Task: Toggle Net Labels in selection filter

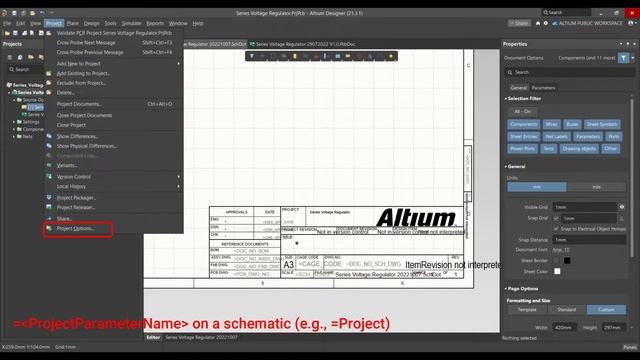Action: pyautogui.click(x=556, y=137)
